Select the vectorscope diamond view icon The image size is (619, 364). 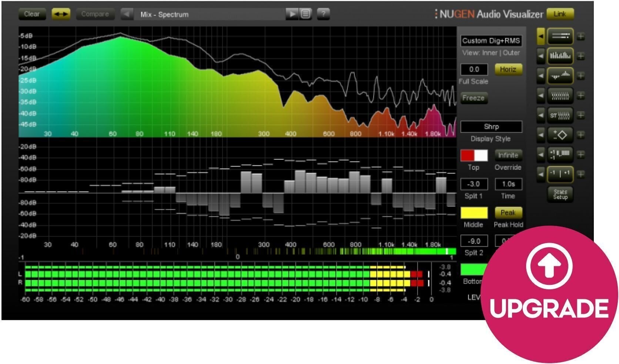pos(560,135)
